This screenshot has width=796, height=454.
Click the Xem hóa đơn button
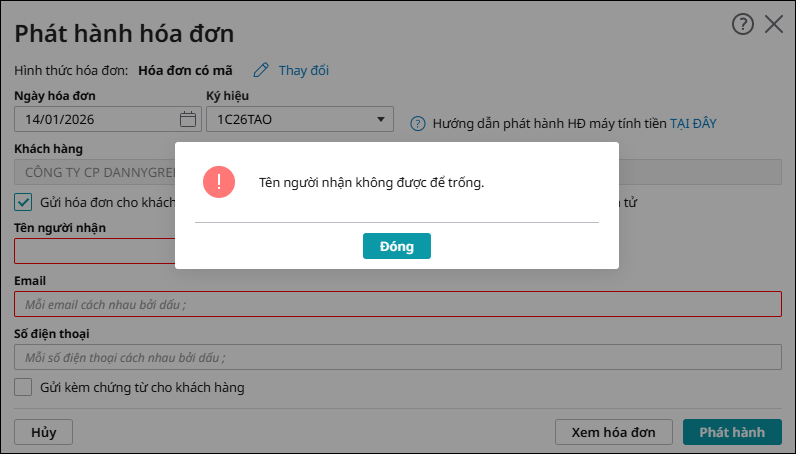pos(613,432)
